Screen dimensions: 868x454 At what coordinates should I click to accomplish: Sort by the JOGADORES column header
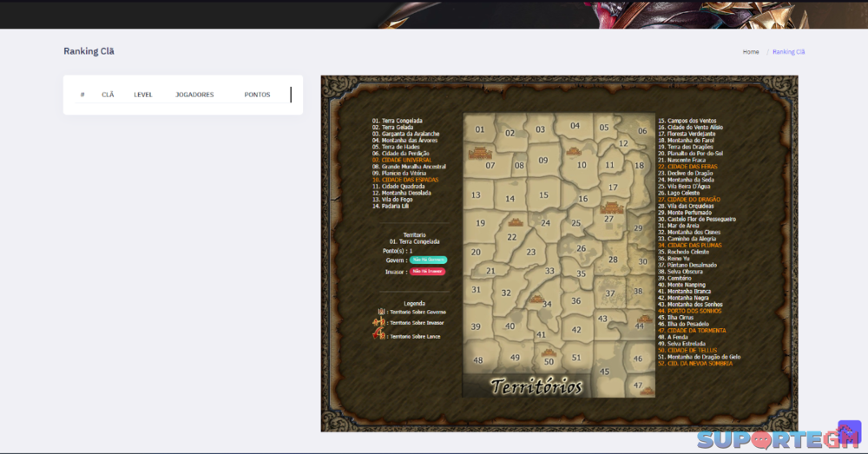coord(194,95)
